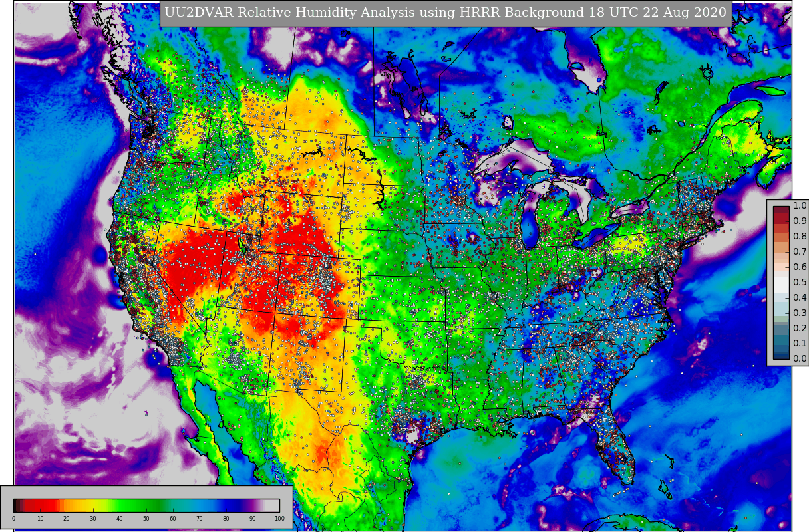Click the '0.0' label on the right colorbar
Viewport: 809px width, 532px height.
point(800,358)
